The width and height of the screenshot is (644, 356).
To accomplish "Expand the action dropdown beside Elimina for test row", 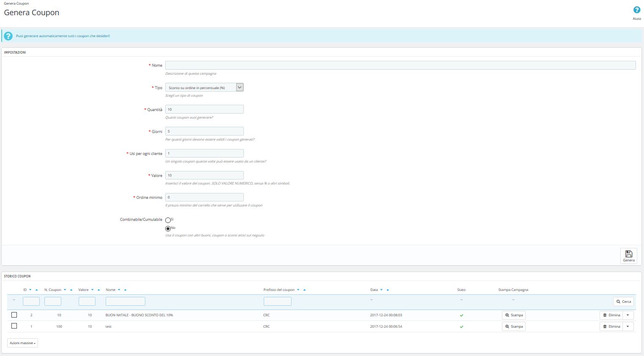I will click(628, 326).
